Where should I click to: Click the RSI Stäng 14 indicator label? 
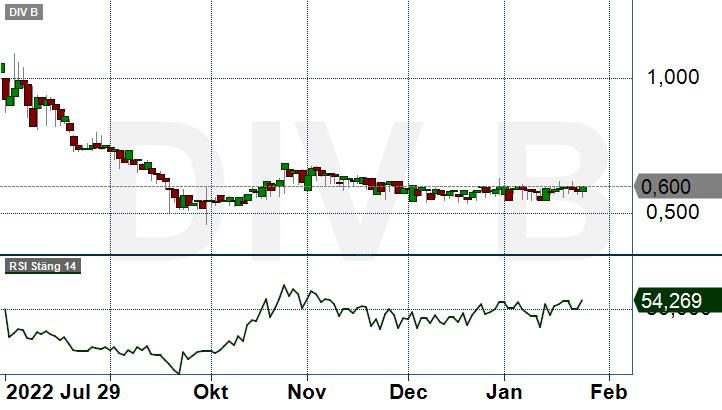point(43,266)
